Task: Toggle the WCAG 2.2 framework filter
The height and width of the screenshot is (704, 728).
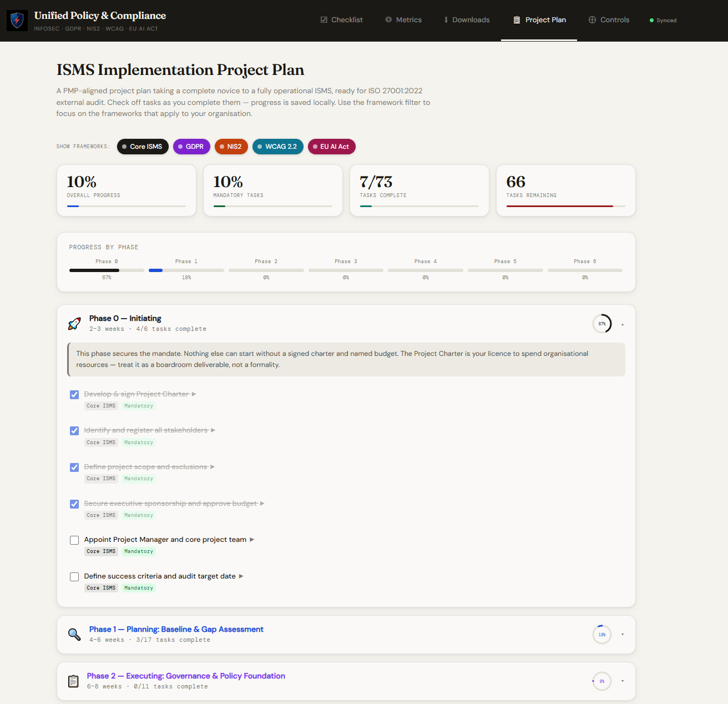Action: (278, 147)
